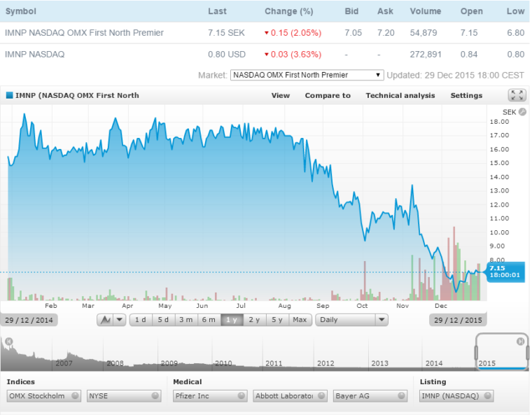532x415 pixels.
Task: Select the 1 d time range
Action: tap(141, 320)
